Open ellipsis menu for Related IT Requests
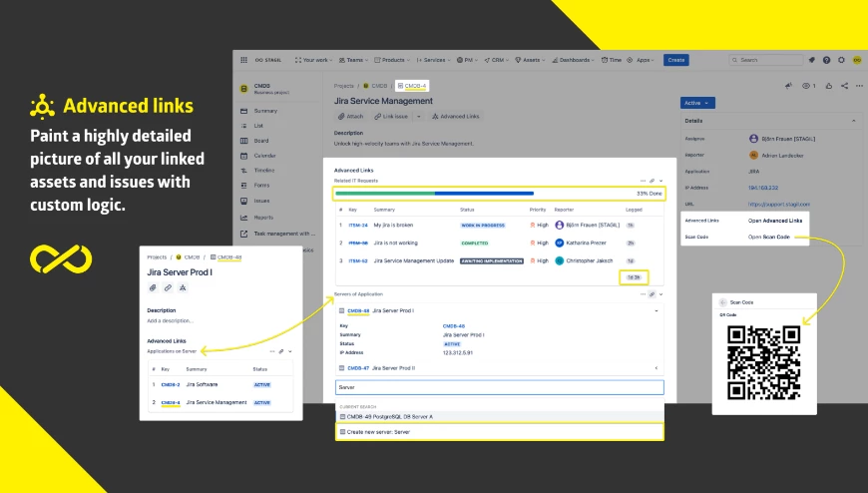The width and height of the screenshot is (868, 493). pos(643,181)
